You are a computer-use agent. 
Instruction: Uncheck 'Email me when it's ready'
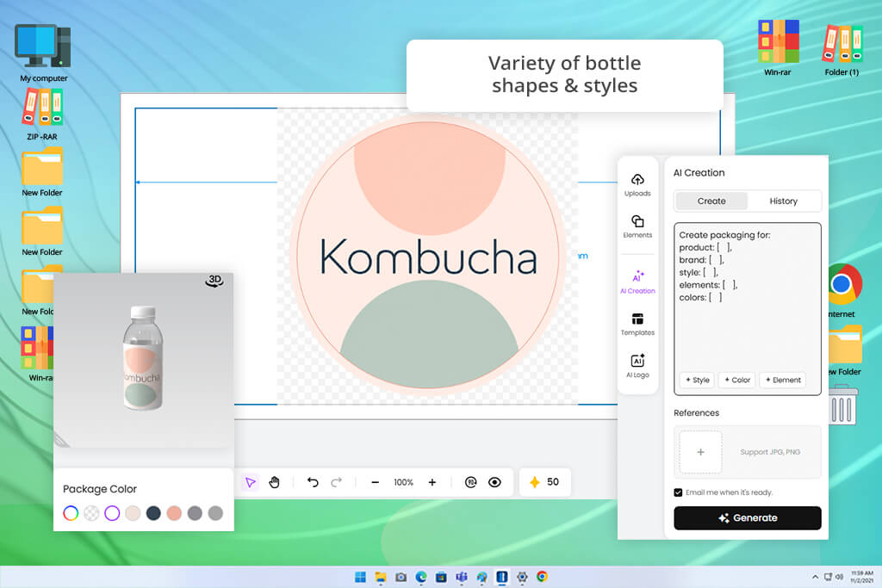coord(678,492)
